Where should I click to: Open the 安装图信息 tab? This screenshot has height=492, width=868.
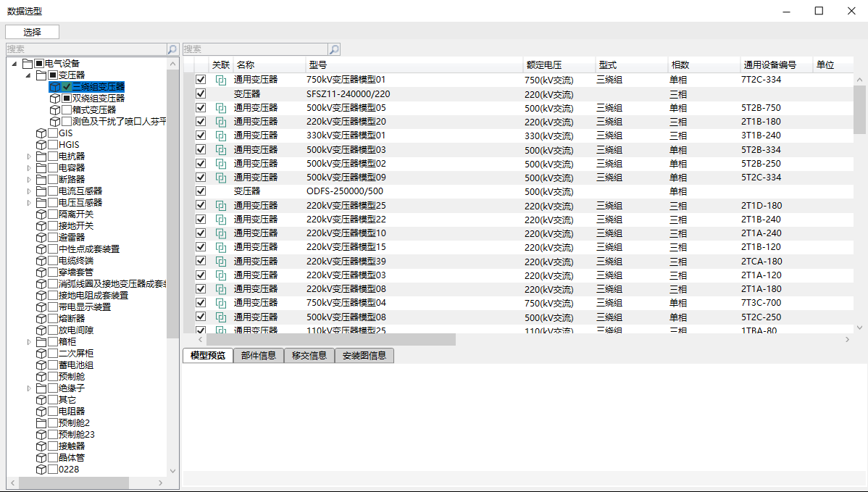click(364, 356)
